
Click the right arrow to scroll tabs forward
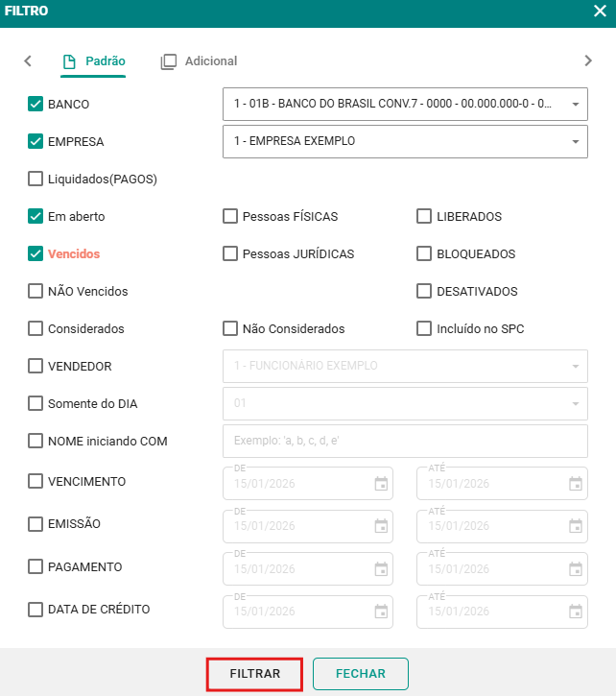click(588, 60)
